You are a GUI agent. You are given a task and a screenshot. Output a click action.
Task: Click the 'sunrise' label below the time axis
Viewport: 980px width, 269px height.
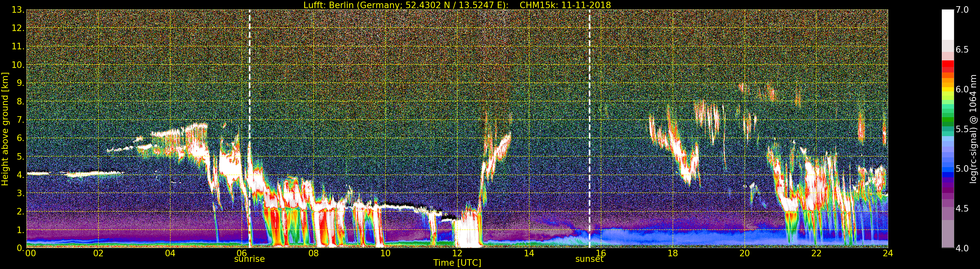(249, 259)
